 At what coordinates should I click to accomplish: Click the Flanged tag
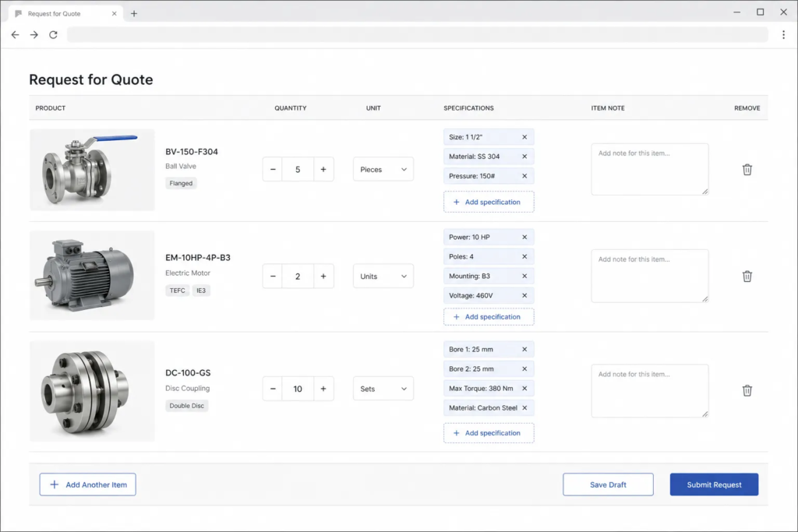click(x=181, y=183)
